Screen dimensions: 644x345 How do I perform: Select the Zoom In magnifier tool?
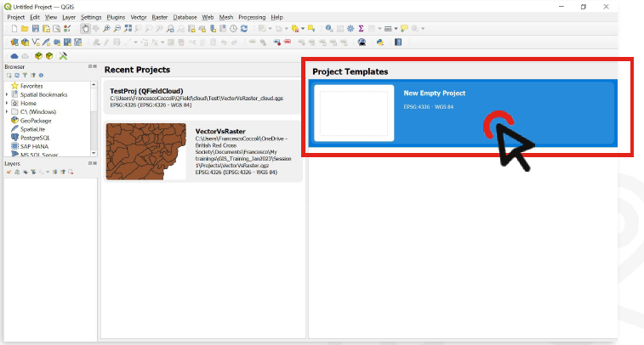[x=106, y=29]
